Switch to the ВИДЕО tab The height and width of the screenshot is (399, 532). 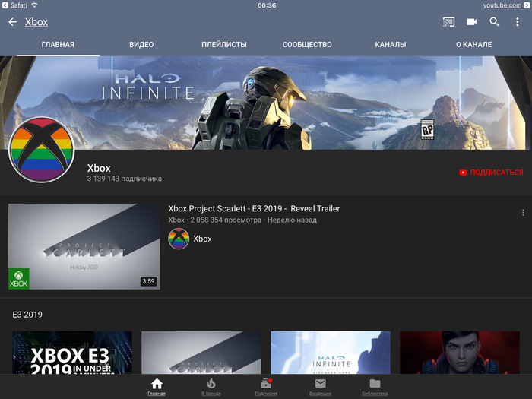(141, 45)
